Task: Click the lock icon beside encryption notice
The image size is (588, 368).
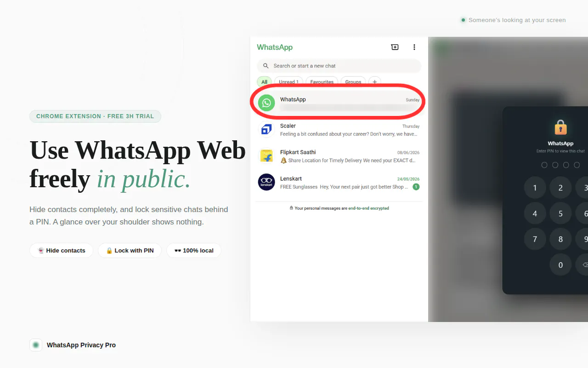Action: click(x=291, y=208)
